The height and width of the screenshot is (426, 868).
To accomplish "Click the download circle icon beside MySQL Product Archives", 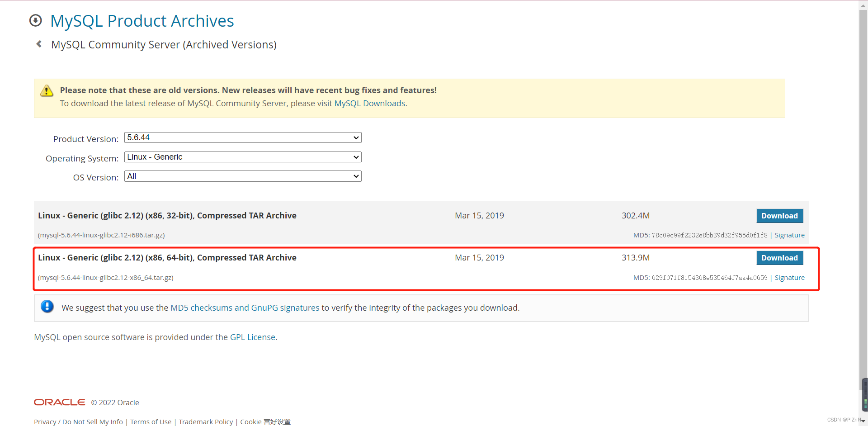I will 35,20.
